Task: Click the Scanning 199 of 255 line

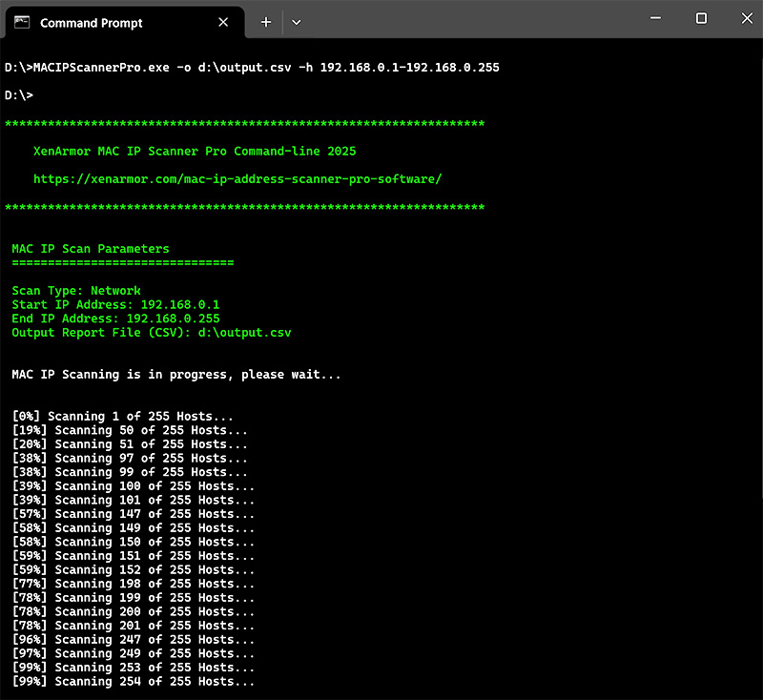Action: coord(134,598)
